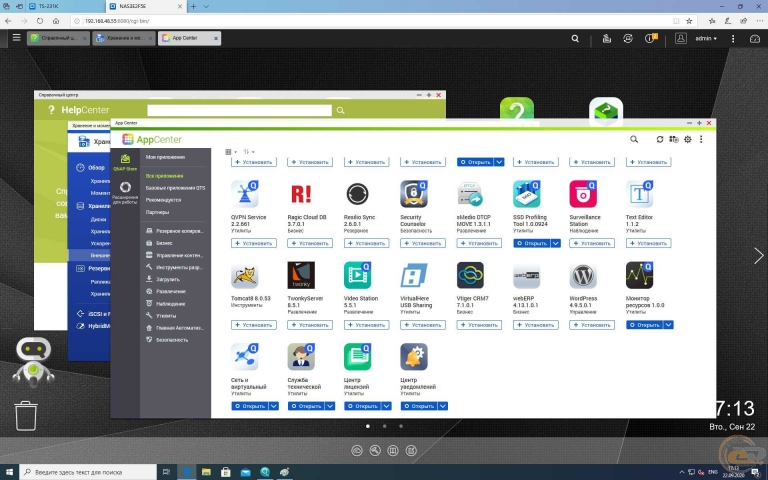768x480 pixels.
Task: Click Установить under WordPress
Action: (x=592, y=325)
